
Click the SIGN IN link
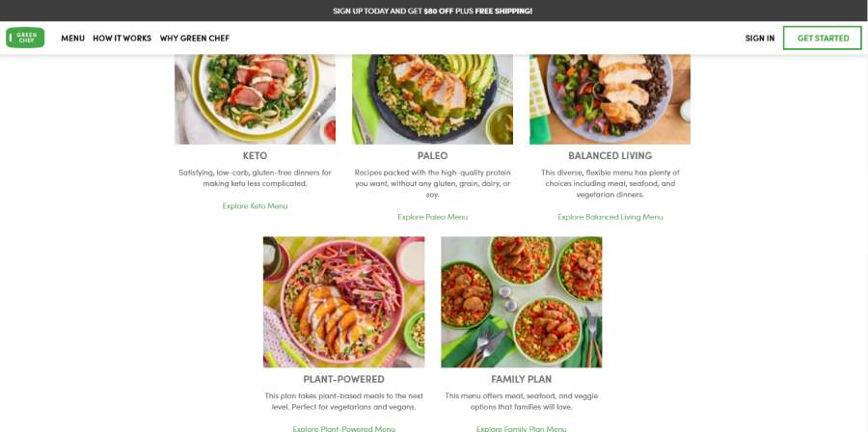[x=760, y=39]
